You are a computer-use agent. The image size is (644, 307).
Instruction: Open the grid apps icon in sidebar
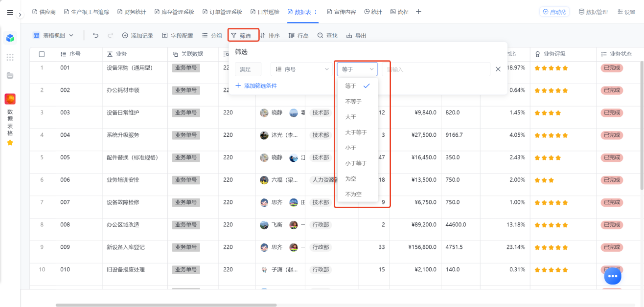click(x=10, y=57)
